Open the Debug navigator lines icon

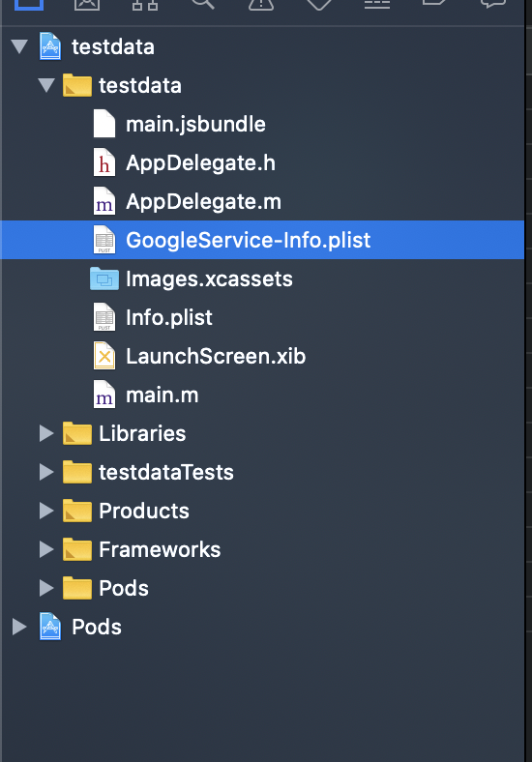coord(377,4)
